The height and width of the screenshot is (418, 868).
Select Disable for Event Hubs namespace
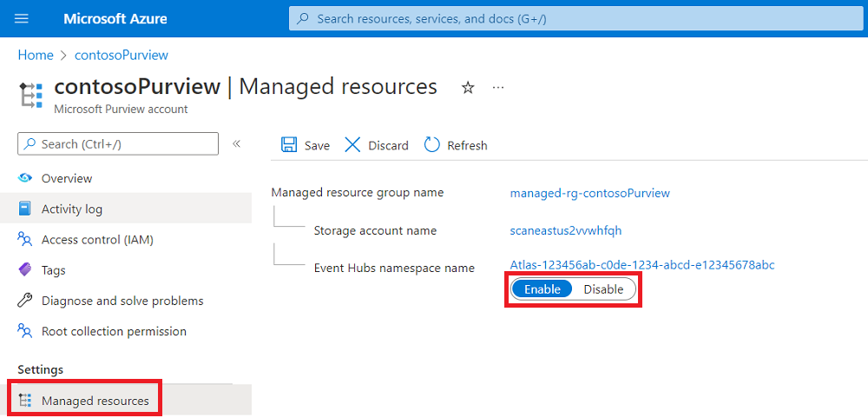tap(603, 289)
